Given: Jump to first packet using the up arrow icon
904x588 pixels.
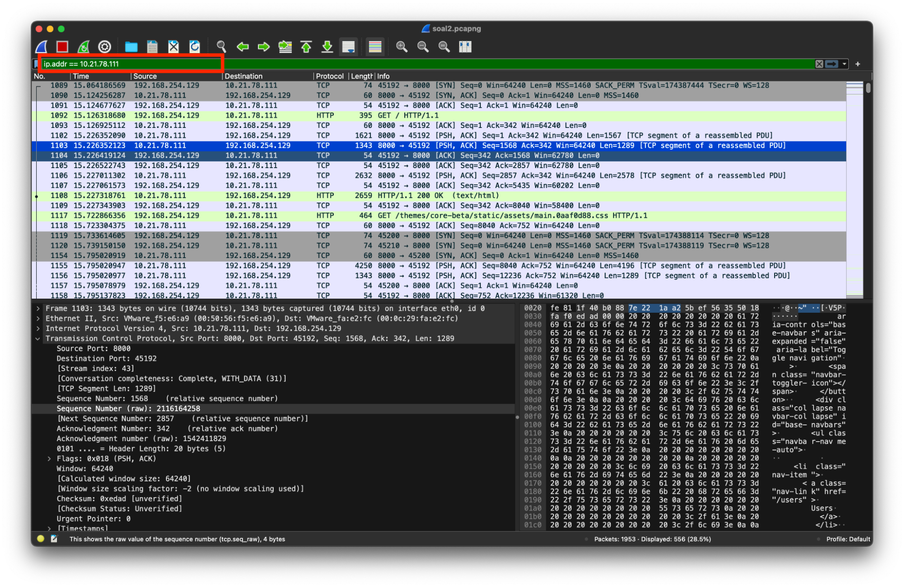Looking at the screenshot, I should click(x=306, y=47).
